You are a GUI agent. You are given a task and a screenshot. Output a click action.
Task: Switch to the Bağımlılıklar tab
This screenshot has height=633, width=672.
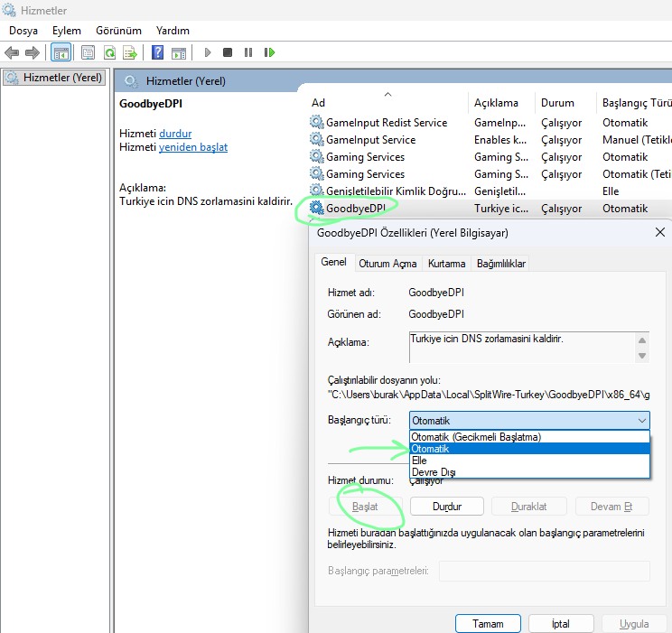coord(501,264)
